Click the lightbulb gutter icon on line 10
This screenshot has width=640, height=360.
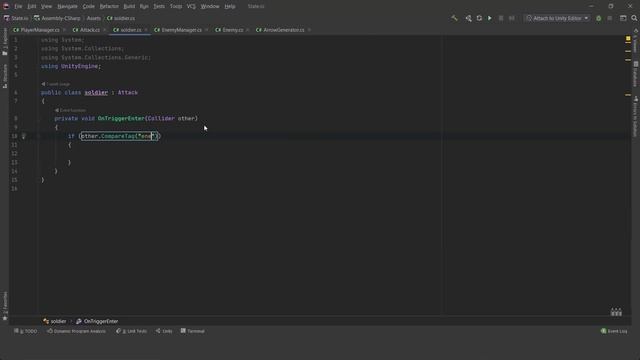[x=24, y=136]
